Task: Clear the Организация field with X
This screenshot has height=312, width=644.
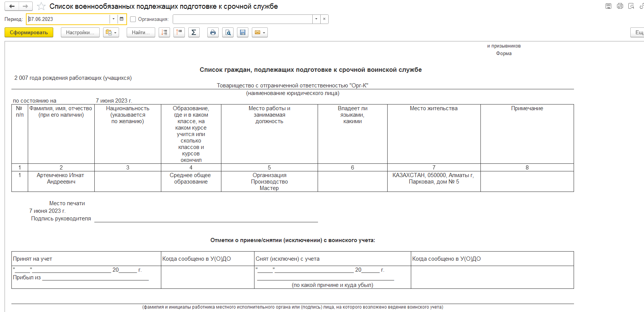Action: click(324, 19)
